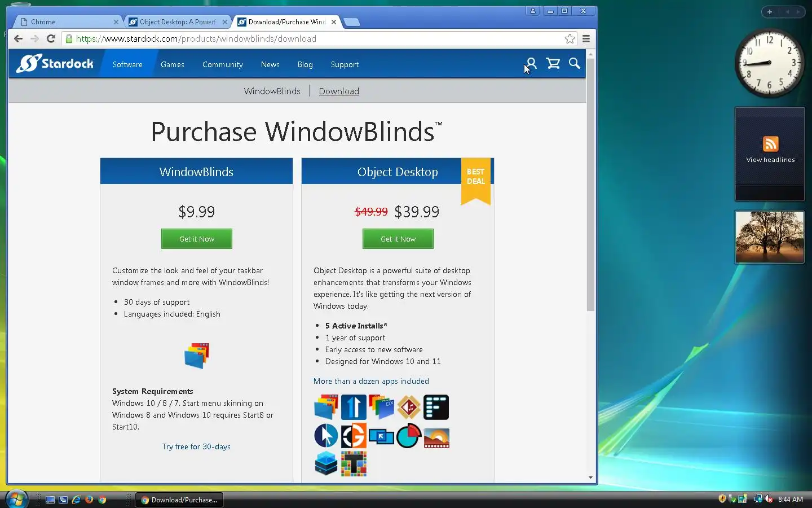The image size is (812, 508).
Task: Click the teal and red pie circle app icon
Action: click(409, 436)
